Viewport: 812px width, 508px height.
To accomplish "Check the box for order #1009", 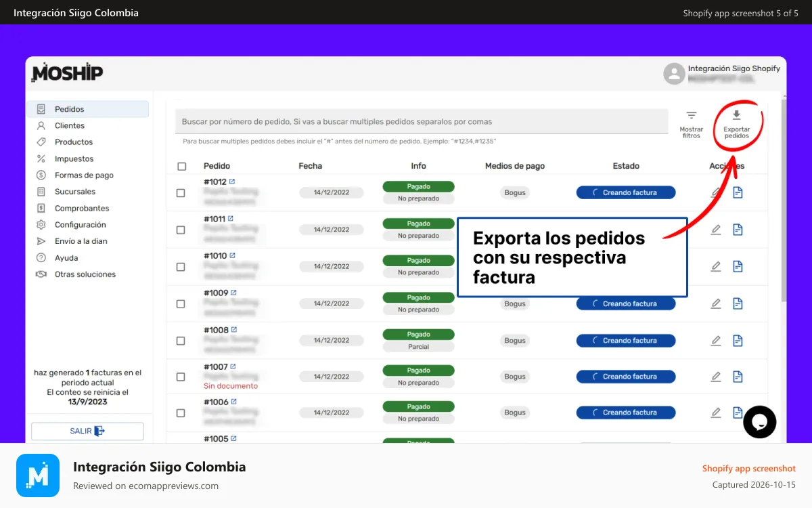I will [181, 304].
